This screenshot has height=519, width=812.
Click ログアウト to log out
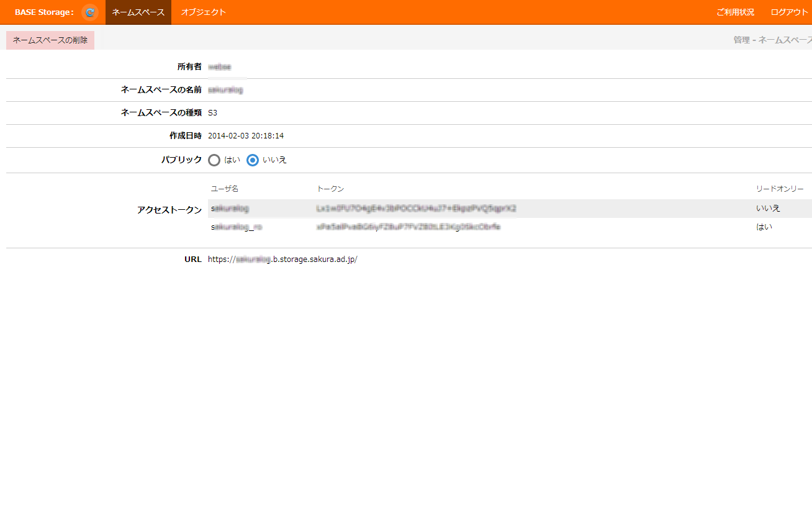pos(789,12)
